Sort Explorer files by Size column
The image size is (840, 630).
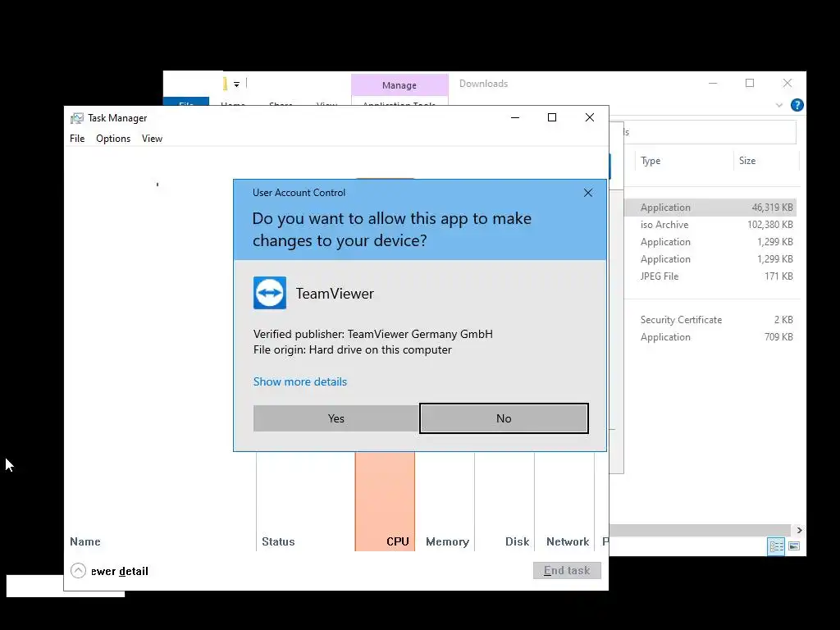tap(747, 161)
